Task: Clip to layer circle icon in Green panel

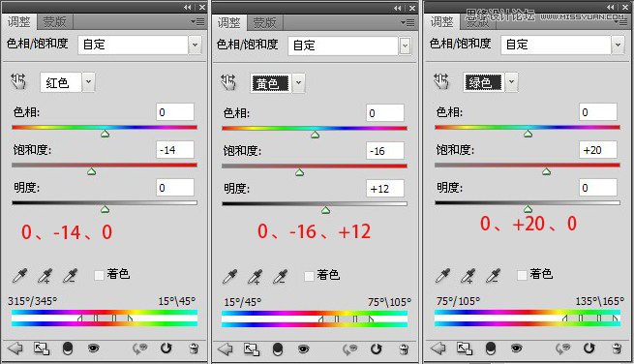Action: coord(491,349)
